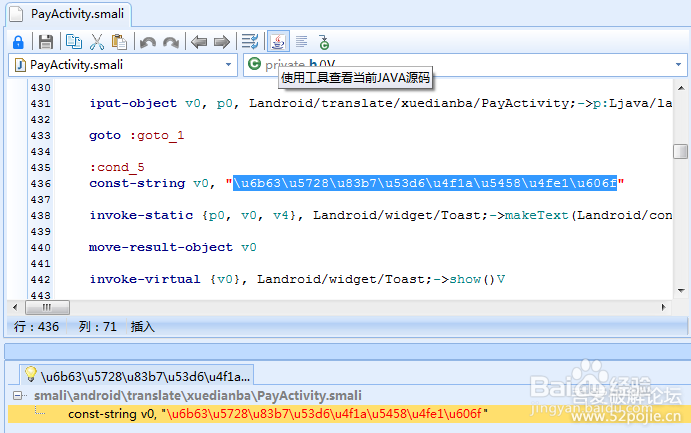Click the column indicator 列: 71
The width and height of the screenshot is (691, 433).
pyautogui.click(x=97, y=327)
